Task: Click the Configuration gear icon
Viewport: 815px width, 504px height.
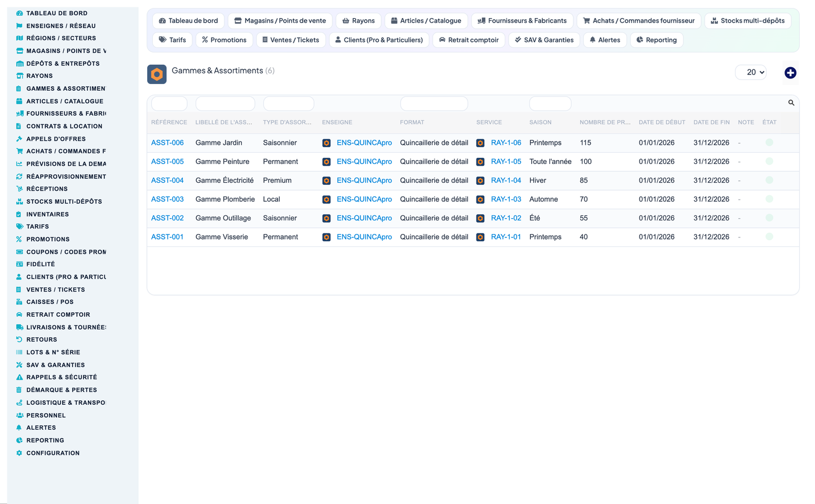Action: point(19,453)
